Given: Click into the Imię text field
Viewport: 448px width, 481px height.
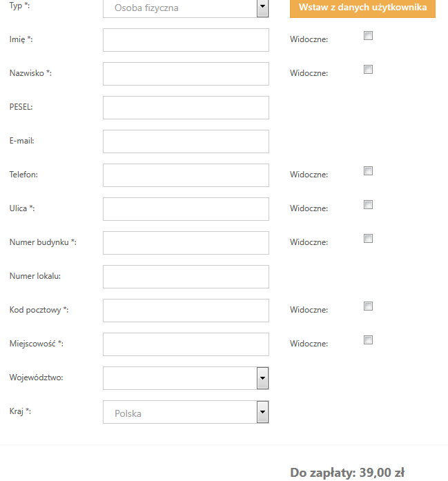Looking at the screenshot, I should [x=186, y=40].
